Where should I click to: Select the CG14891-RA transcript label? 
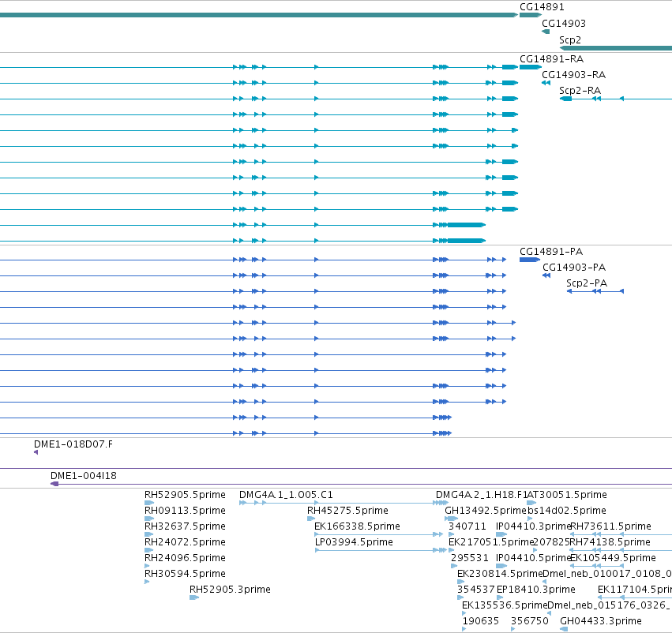pyautogui.click(x=551, y=58)
